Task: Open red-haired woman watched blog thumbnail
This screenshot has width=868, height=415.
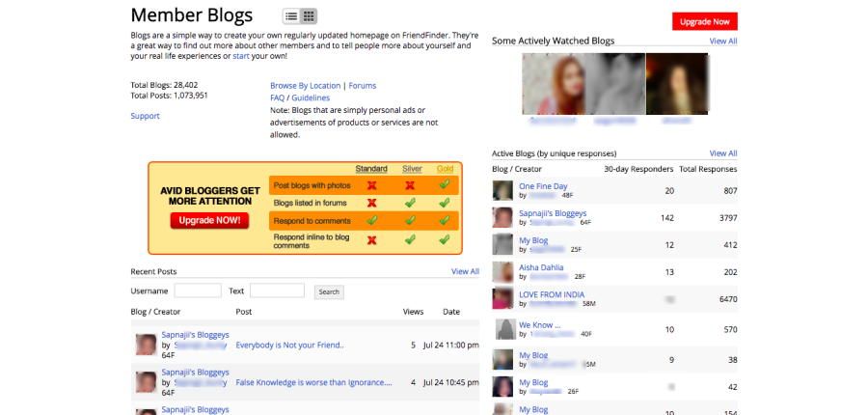Action: tap(553, 84)
